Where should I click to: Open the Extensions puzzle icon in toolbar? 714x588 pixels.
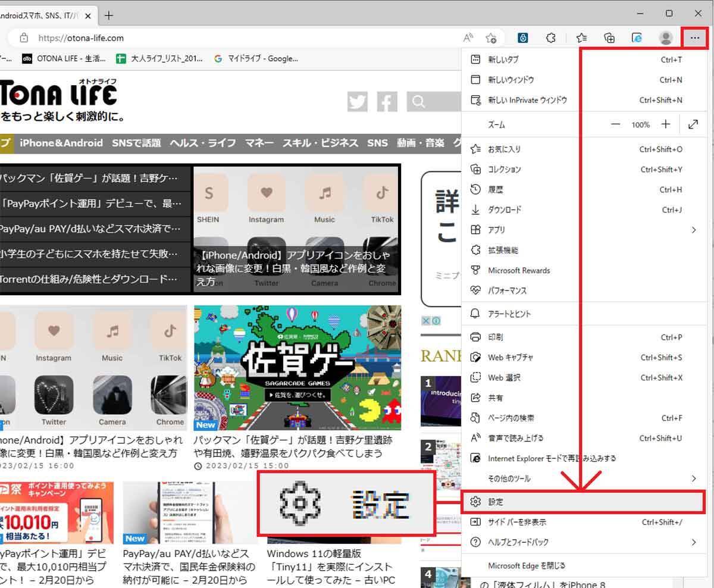[x=551, y=38]
